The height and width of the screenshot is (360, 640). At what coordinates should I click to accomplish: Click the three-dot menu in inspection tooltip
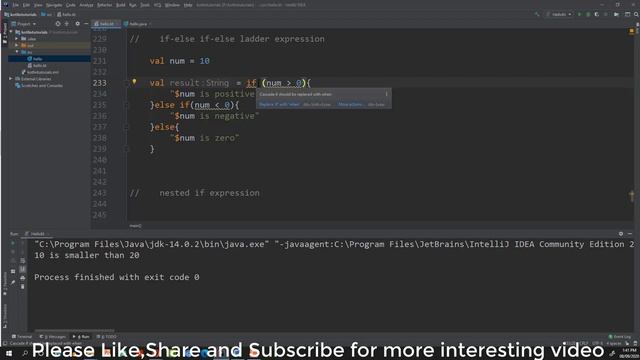coord(387,94)
